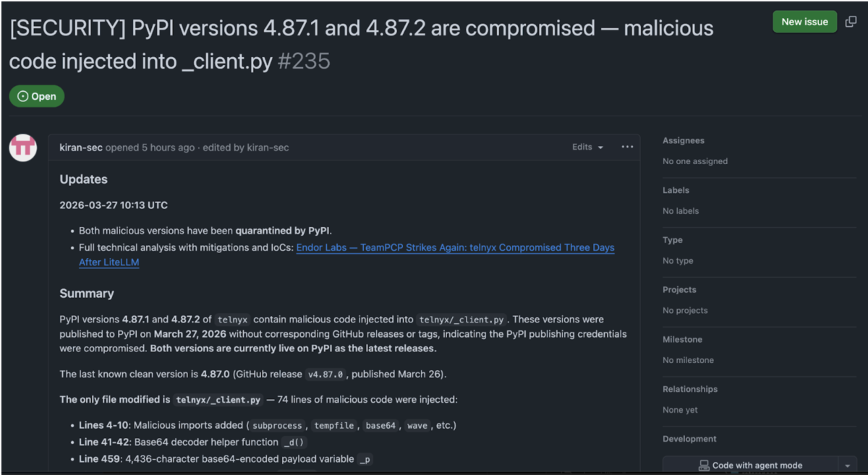Open the Type sidebar section
The width and height of the screenshot is (868, 475).
click(x=673, y=240)
